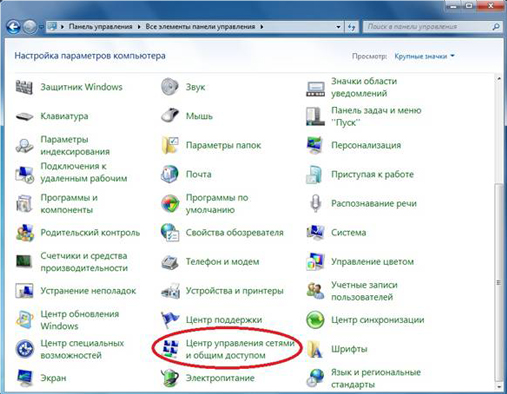The height and width of the screenshot is (394, 507).
Task: Open the Параметры индексирования magnifier icon
Action: pos(24,145)
